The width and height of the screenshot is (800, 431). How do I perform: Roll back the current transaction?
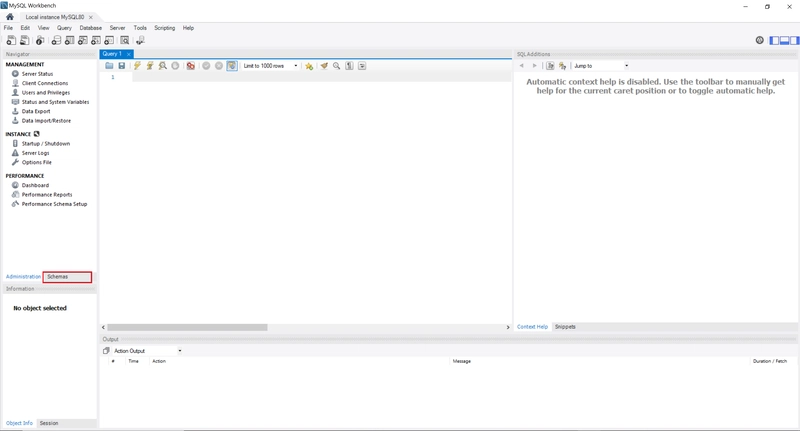[x=219, y=66]
